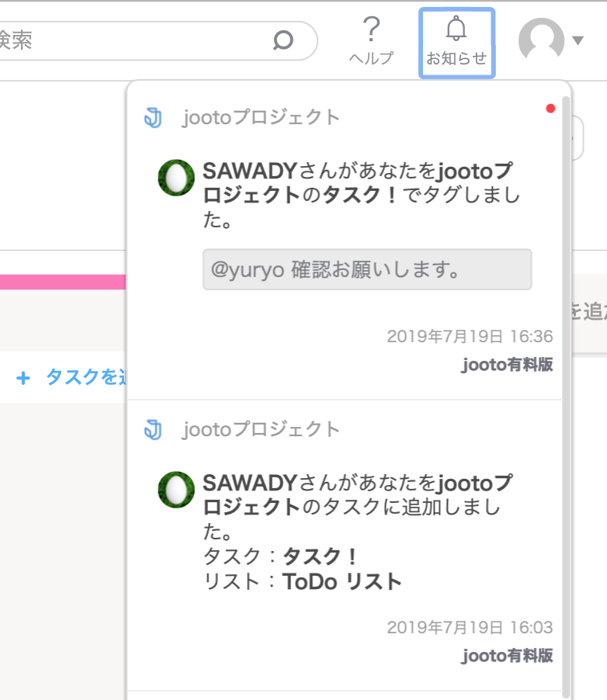Click the リスト：ToDo リスト line
This screenshot has width=607, height=700.
coord(303,582)
